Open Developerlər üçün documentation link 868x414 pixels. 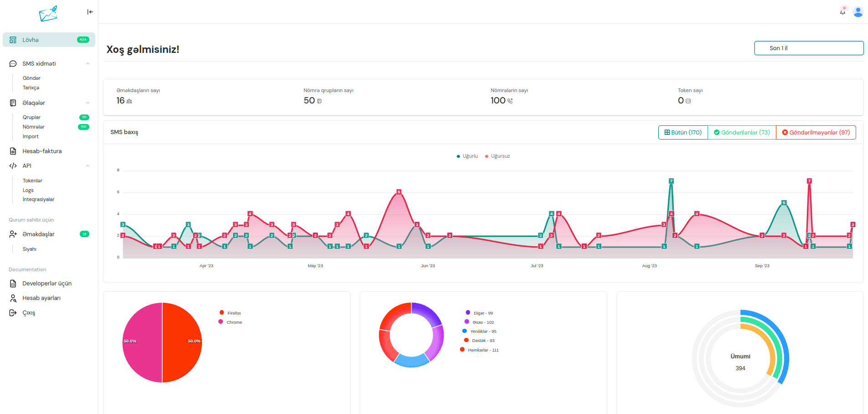47,284
